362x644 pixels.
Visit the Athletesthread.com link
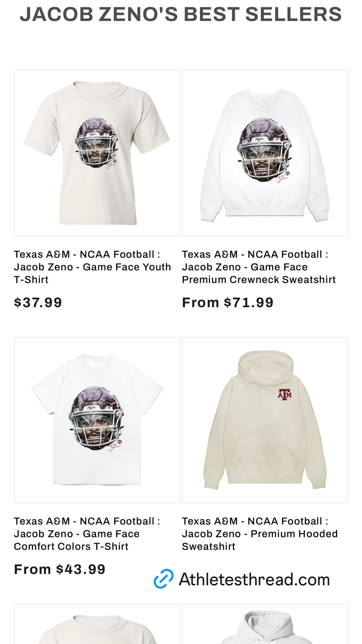pyautogui.click(x=254, y=579)
